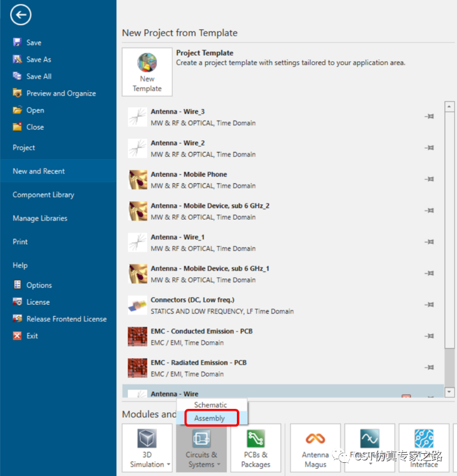The image size is (457, 476).
Task: Click the Release Frontend License icon
Action: (17, 319)
